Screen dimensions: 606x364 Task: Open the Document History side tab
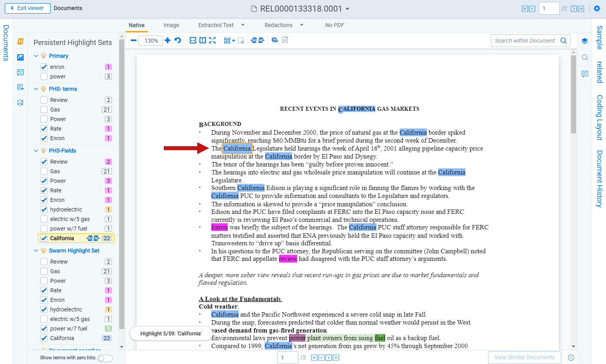click(599, 179)
